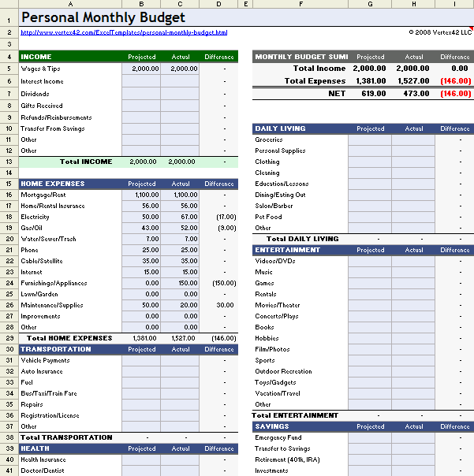Click the select-all corner box
474x476 pixels.
(8, 4)
